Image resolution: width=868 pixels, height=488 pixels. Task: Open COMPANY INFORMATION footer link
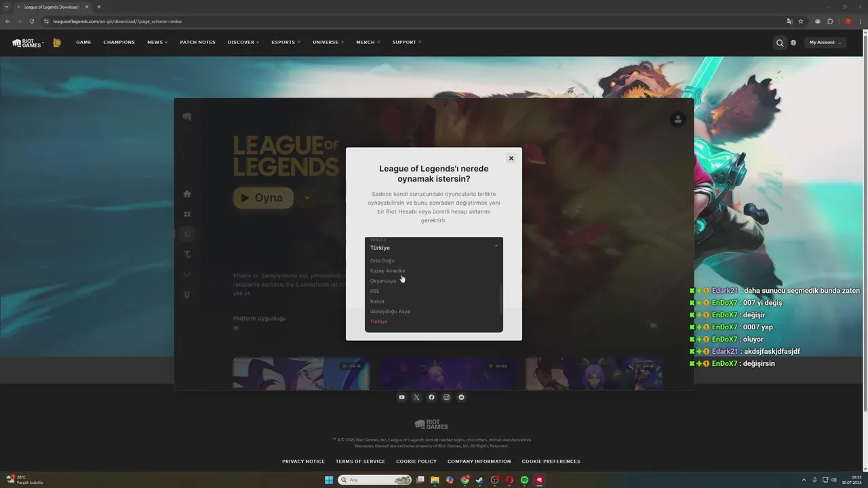tap(479, 462)
